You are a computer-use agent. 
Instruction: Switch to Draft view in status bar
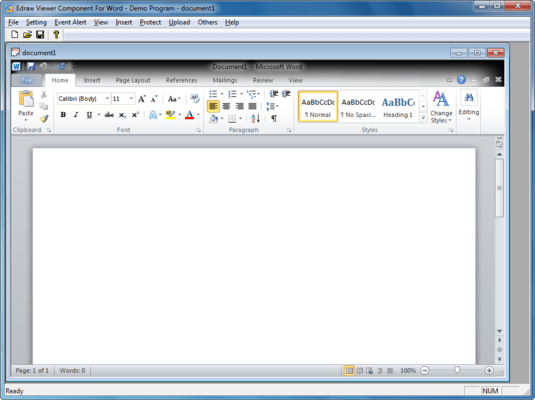[390, 370]
